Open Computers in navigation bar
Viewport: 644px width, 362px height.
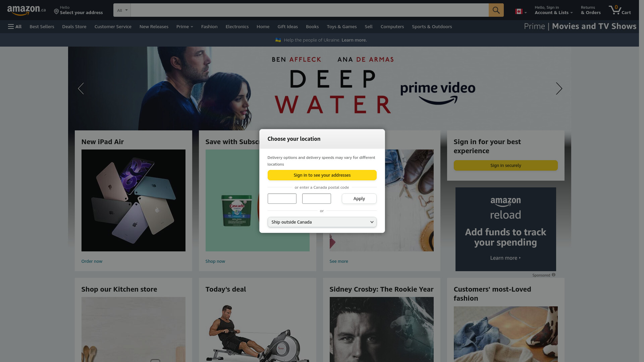[392, 26]
